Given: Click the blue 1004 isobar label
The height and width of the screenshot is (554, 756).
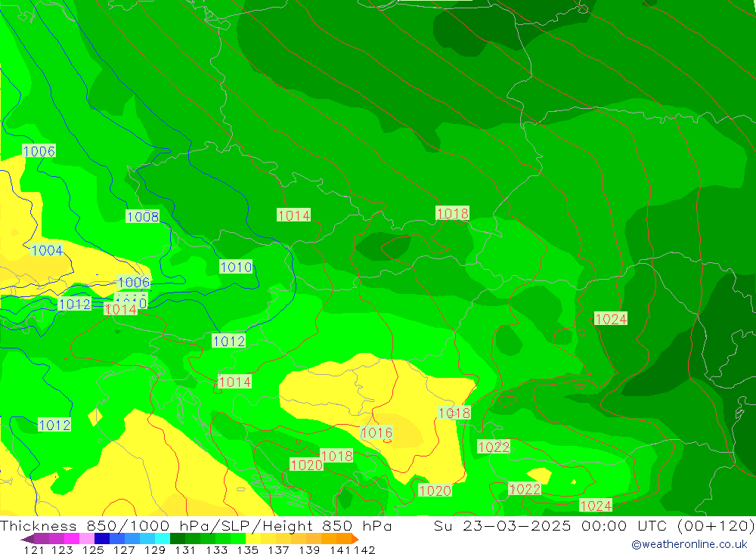Looking at the screenshot, I should [x=47, y=250].
